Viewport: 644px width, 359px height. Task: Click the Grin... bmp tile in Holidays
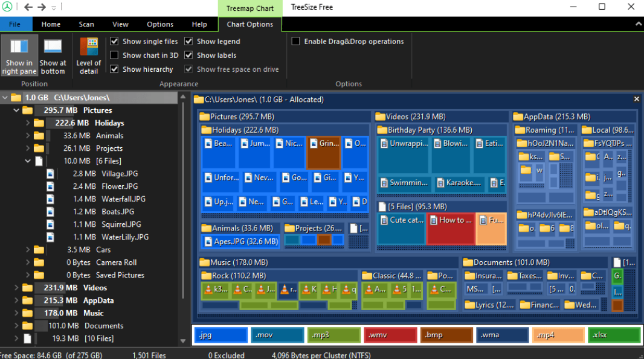tap(324, 153)
